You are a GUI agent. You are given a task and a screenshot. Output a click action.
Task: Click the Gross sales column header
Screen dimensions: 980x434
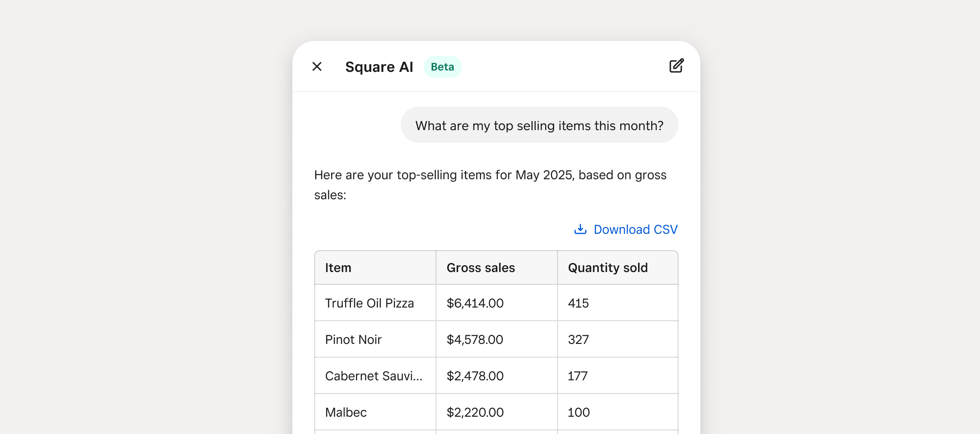[496, 267]
